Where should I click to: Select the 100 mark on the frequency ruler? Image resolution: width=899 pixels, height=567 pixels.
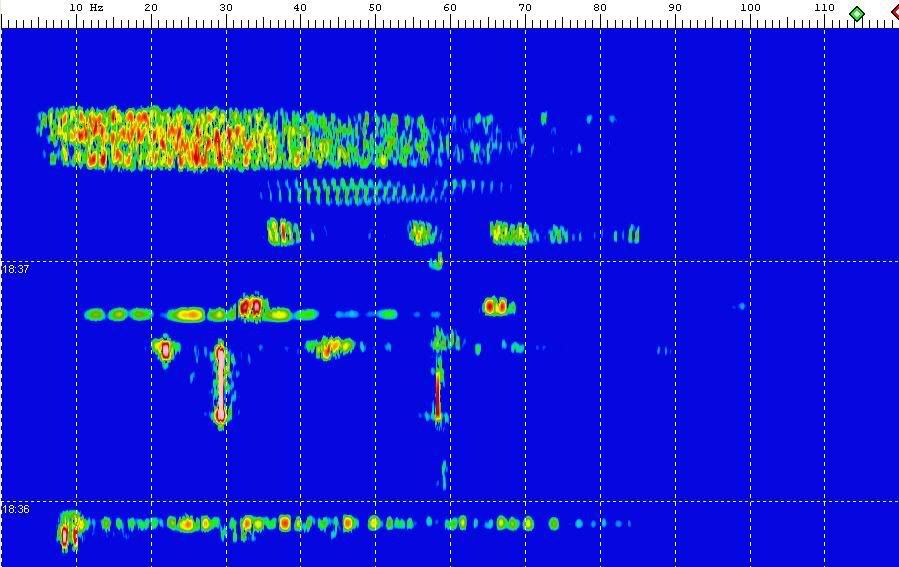pos(750,8)
